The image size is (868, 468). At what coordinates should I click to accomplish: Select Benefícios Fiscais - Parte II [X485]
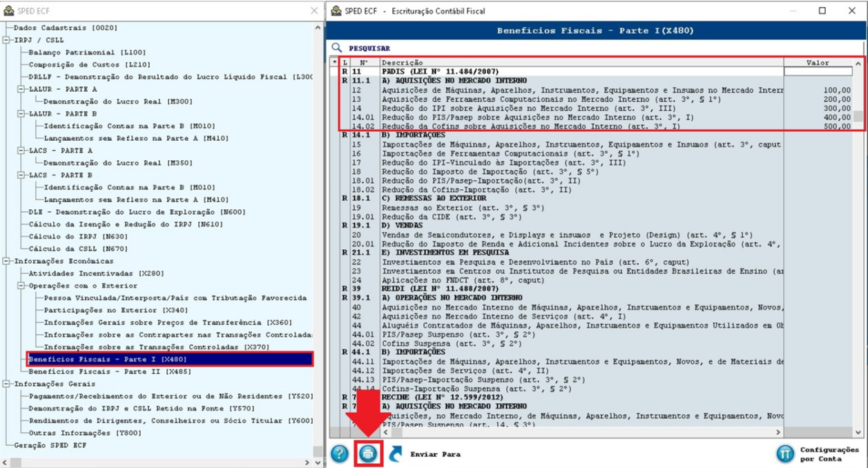tap(110, 371)
